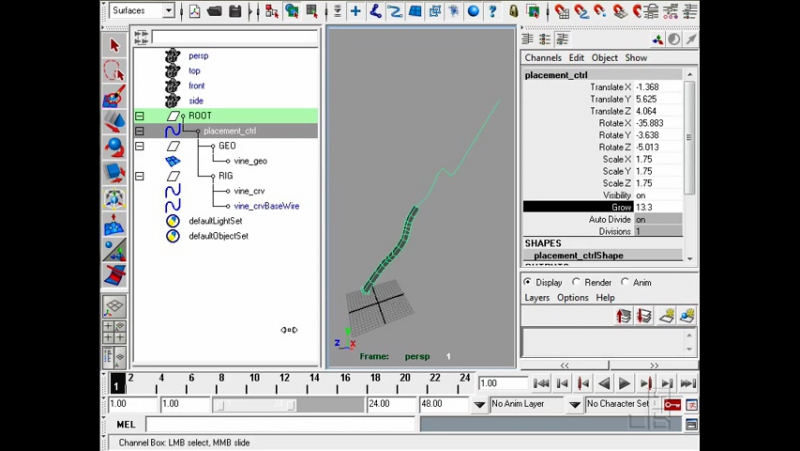This screenshot has width=800, height=451.
Task: Select the Auto Divide attribute label
Action: [x=610, y=219]
